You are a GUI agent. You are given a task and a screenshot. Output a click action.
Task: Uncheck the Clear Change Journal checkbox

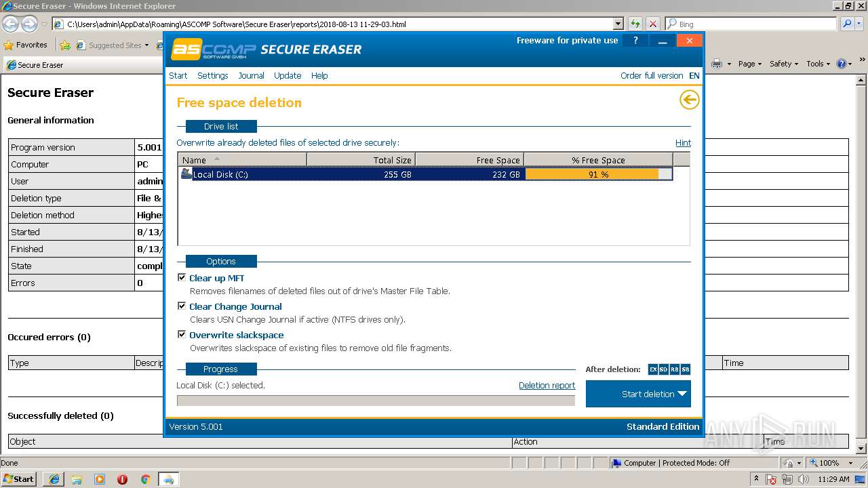(182, 306)
